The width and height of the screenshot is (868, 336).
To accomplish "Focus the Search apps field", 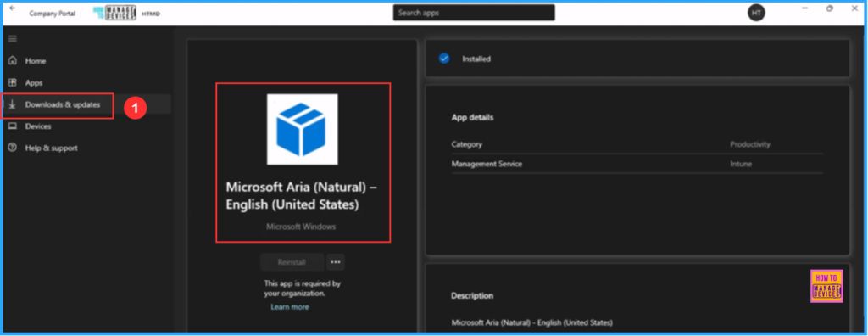I will tap(474, 13).
